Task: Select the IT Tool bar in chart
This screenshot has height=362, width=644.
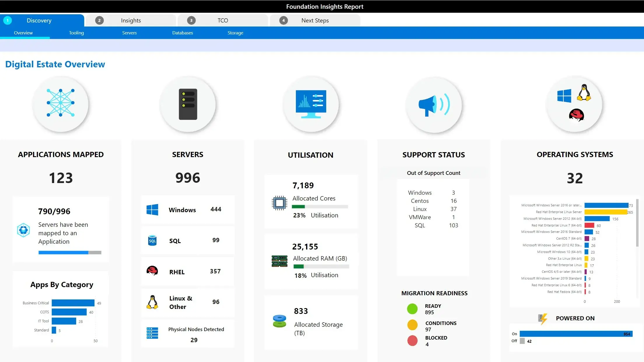Action: coord(64,321)
